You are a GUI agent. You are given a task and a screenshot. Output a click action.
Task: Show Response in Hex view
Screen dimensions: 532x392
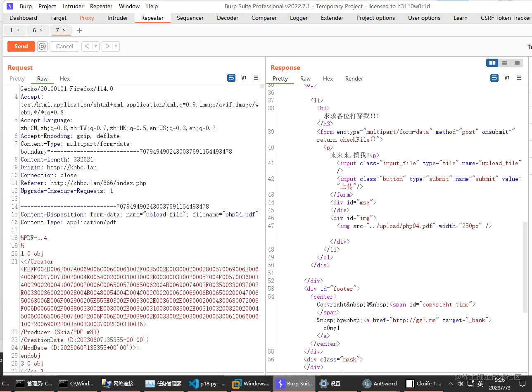pyautogui.click(x=328, y=78)
